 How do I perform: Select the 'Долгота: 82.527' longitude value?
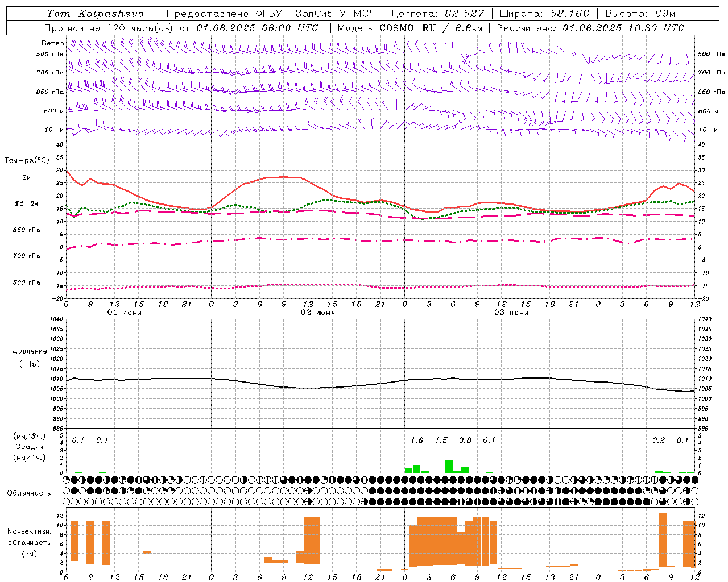pos(437,14)
